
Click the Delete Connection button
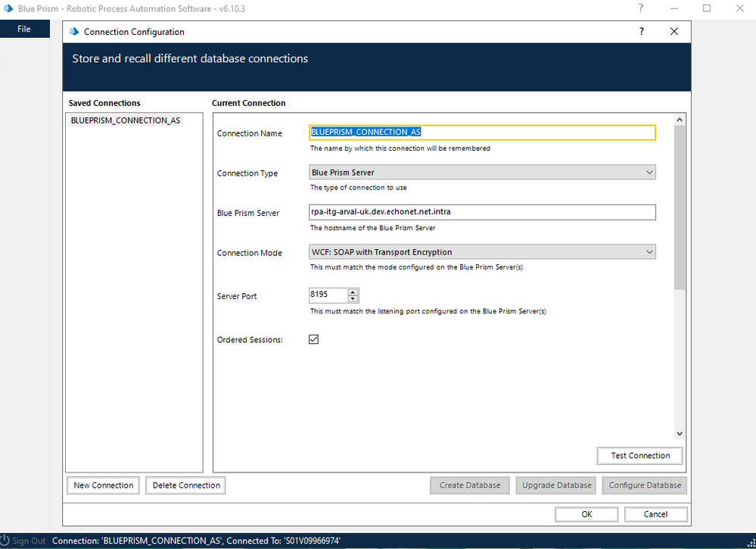(186, 485)
